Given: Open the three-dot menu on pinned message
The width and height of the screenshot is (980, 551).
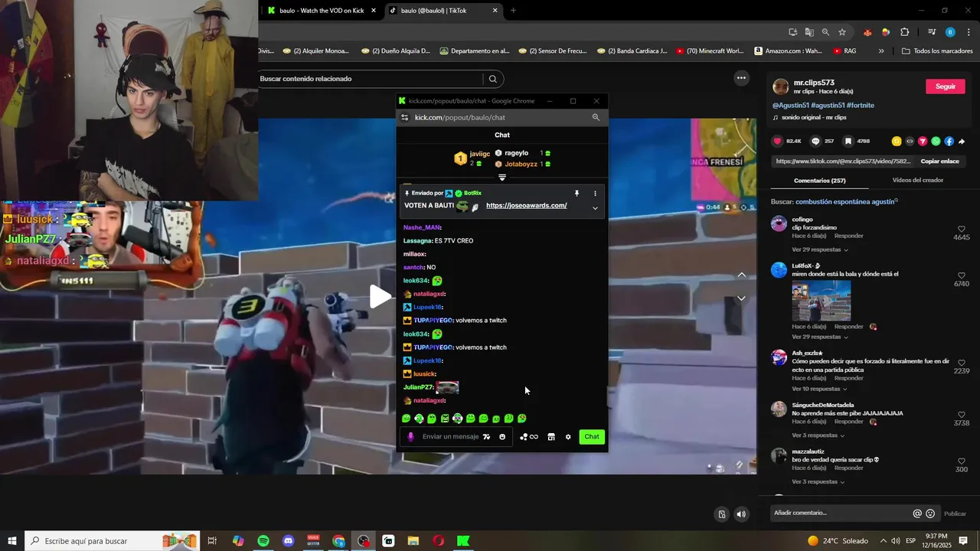Looking at the screenshot, I should 595,194.
